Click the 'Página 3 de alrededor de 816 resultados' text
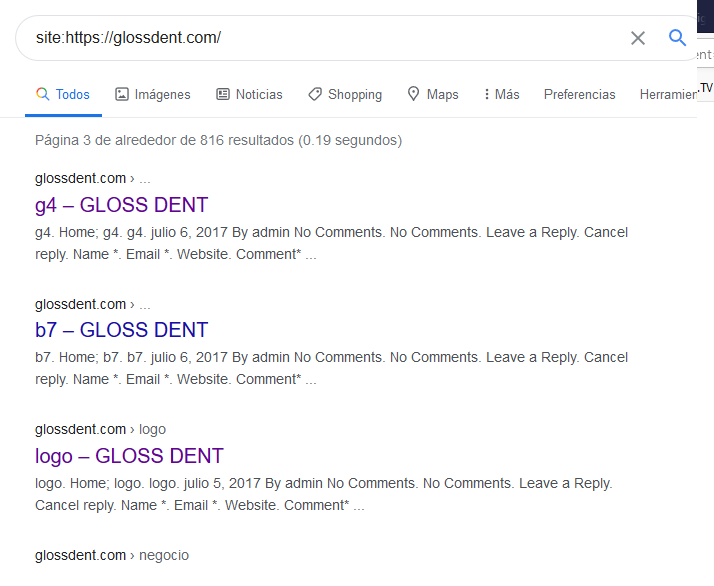Screen dimensions: 714x586 pyautogui.click(x=218, y=140)
